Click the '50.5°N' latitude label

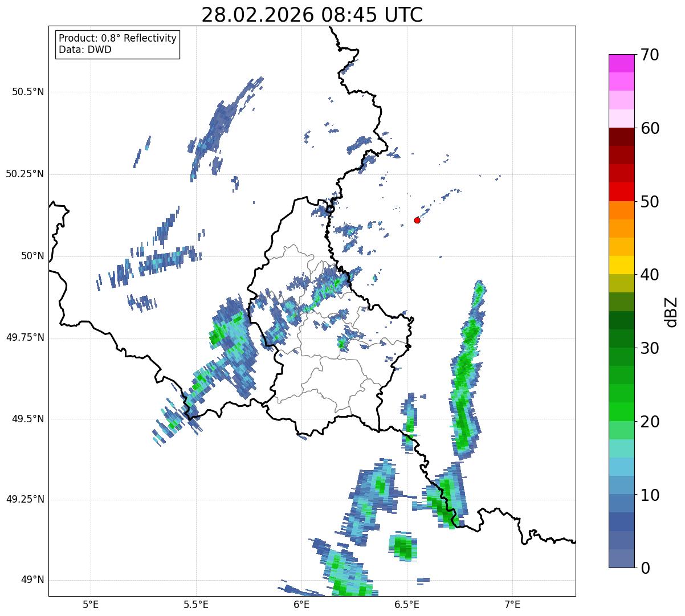coord(28,92)
